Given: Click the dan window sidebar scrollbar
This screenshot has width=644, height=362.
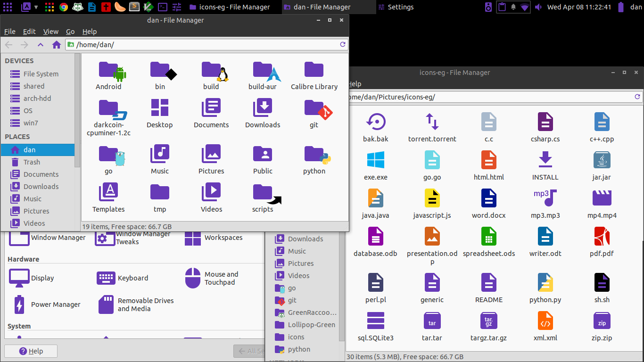Looking at the screenshot, I should [x=77, y=109].
